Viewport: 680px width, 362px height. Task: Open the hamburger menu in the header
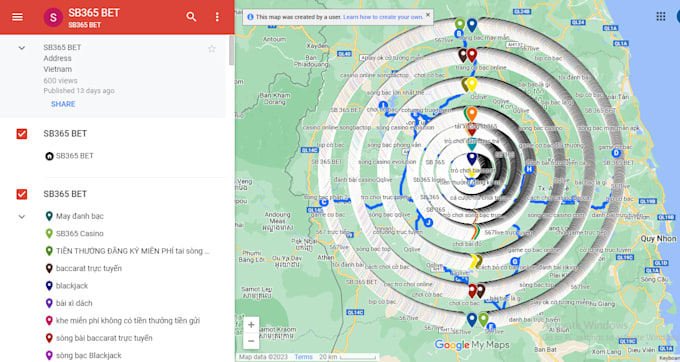(x=17, y=17)
